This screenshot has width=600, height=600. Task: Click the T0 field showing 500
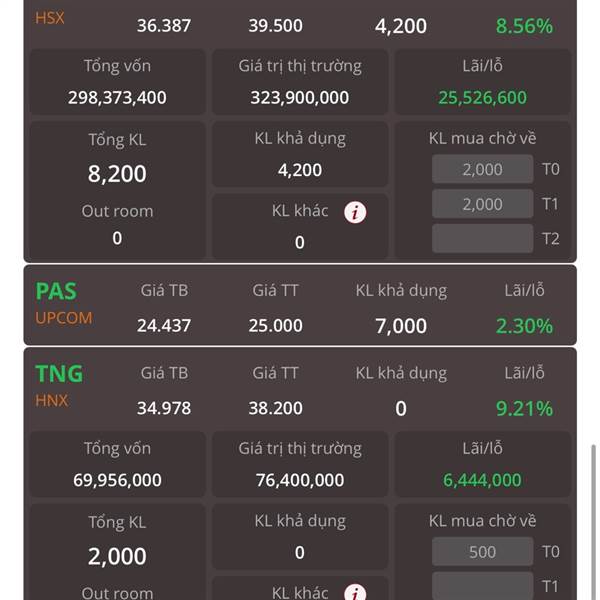(x=482, y=552)
